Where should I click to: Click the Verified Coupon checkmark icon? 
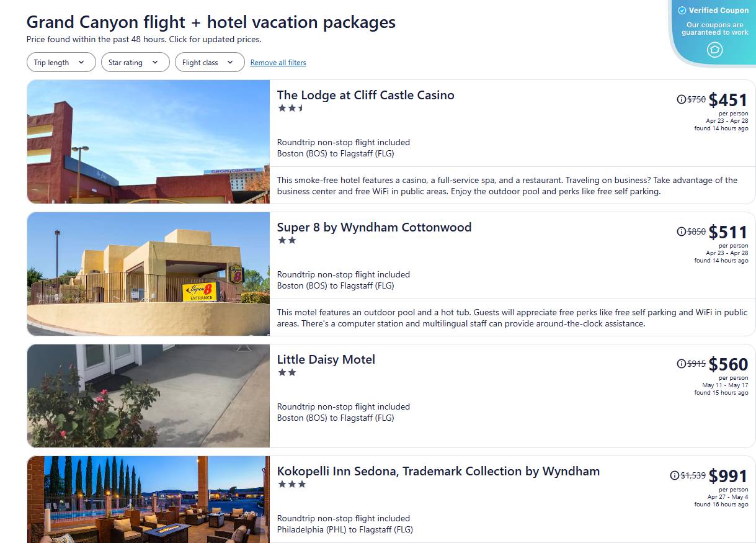pos(682,10)
